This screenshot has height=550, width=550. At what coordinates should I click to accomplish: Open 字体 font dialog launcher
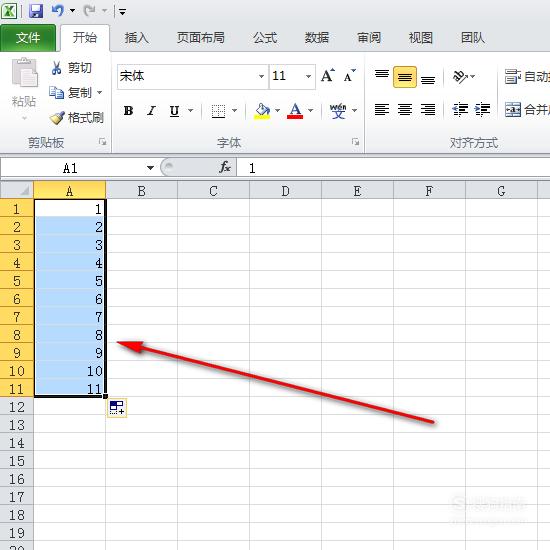[355, 142]
